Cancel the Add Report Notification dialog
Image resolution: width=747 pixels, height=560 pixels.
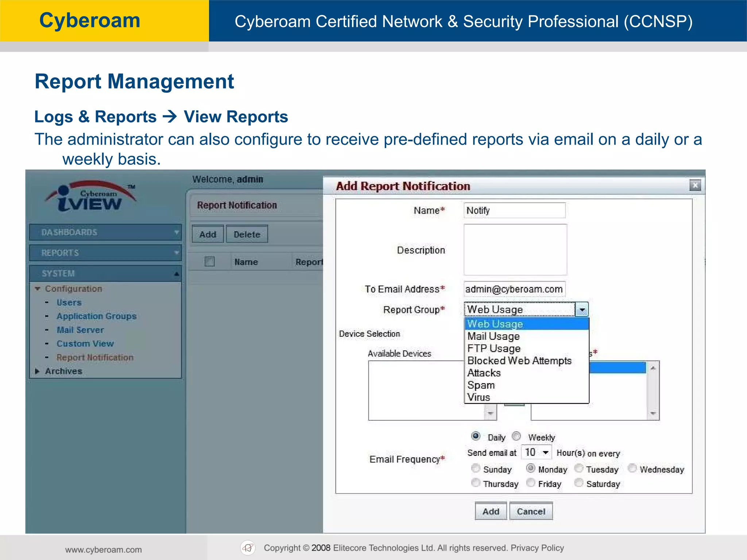531,511
